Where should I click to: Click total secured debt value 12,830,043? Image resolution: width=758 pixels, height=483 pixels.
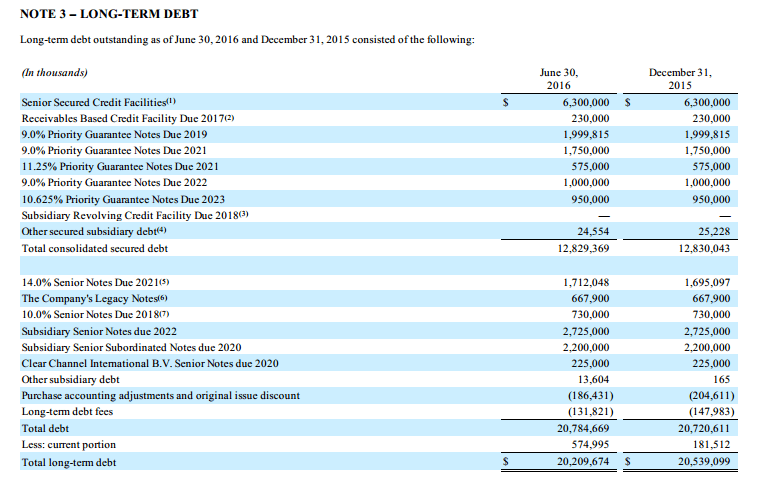pyautogui.click(x=704, y=249)
